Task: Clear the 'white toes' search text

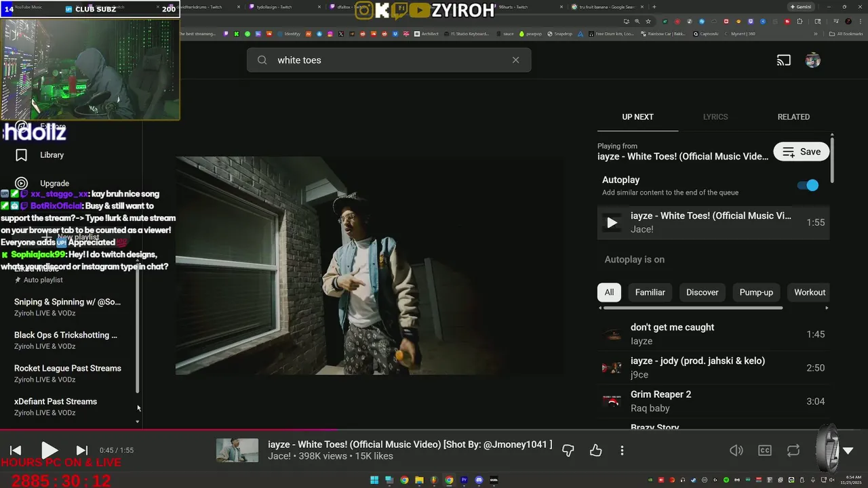Action: point(515,60)
